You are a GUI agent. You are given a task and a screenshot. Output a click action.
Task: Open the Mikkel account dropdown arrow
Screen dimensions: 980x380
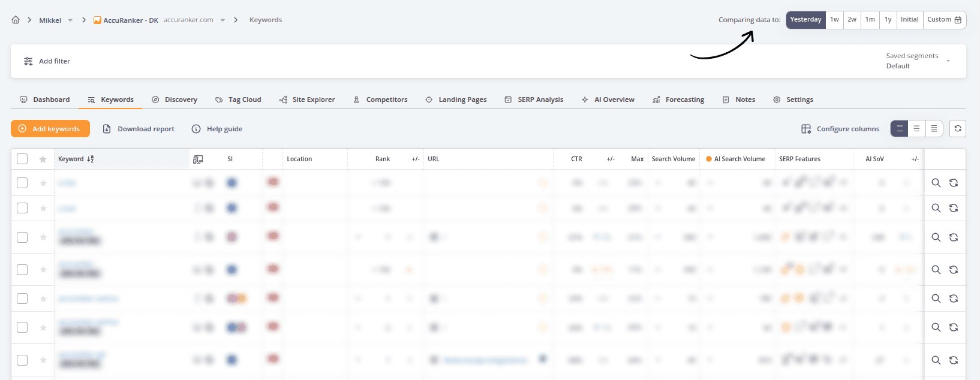[x=70, y=20]
